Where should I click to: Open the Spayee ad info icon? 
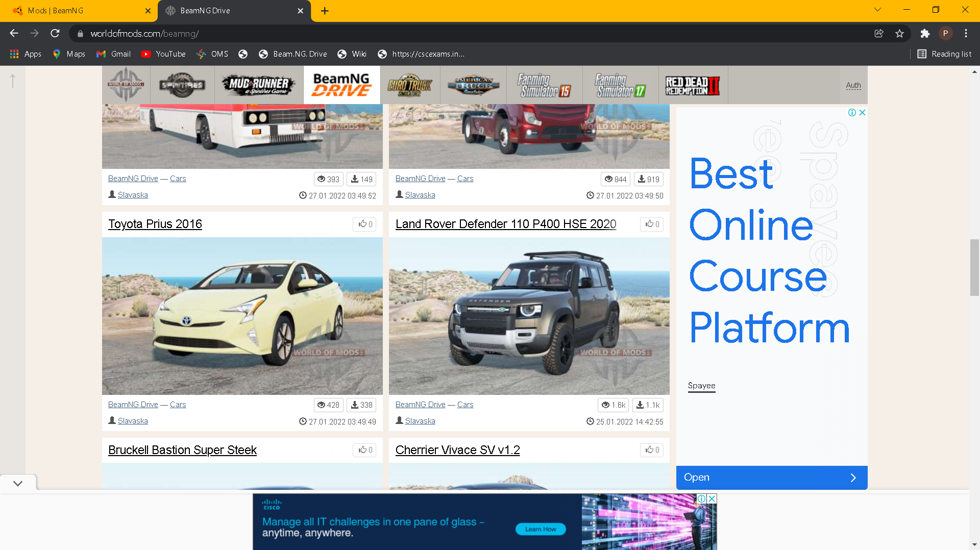pyautogui.click(x=852, y=112)
